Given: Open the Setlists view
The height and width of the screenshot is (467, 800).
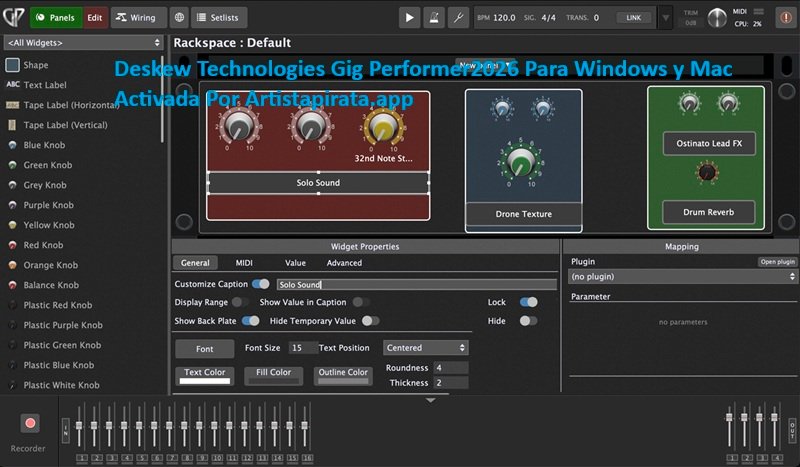Looking at the screenshot, I should point(219,17).
